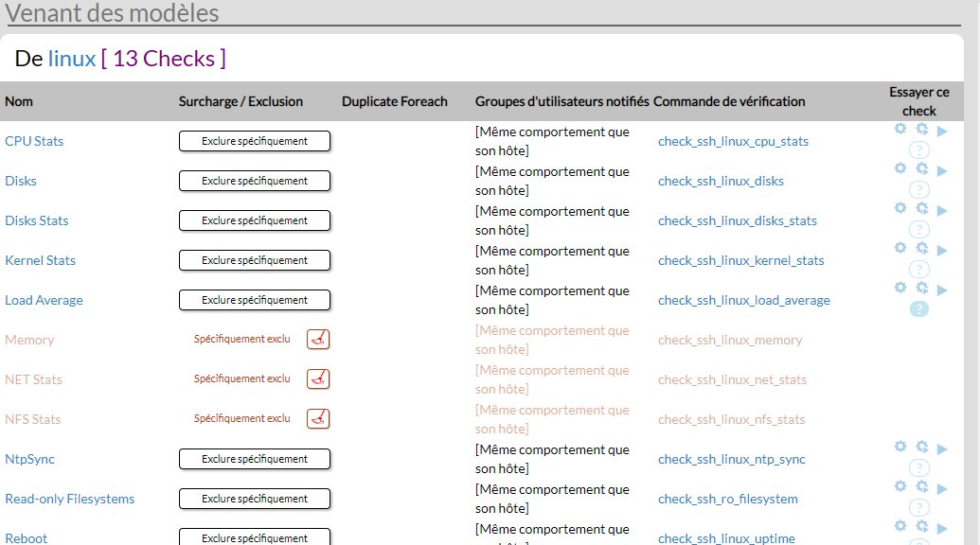Exclude the NtpSync check specifically

tap(255, 459)
